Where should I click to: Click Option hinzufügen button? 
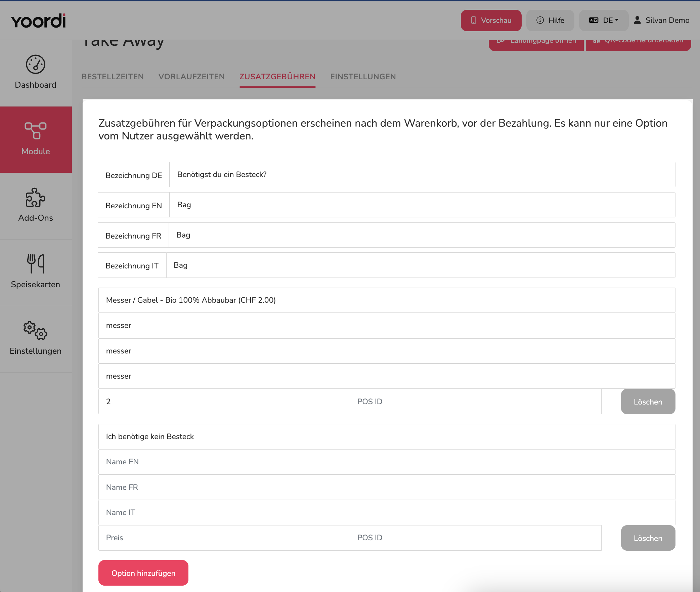143,573
